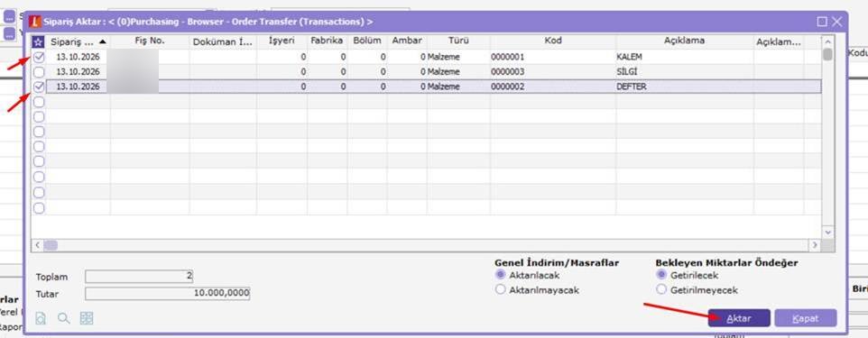Click the horizontal scrollbar right arrow

(x=815, y=244)
